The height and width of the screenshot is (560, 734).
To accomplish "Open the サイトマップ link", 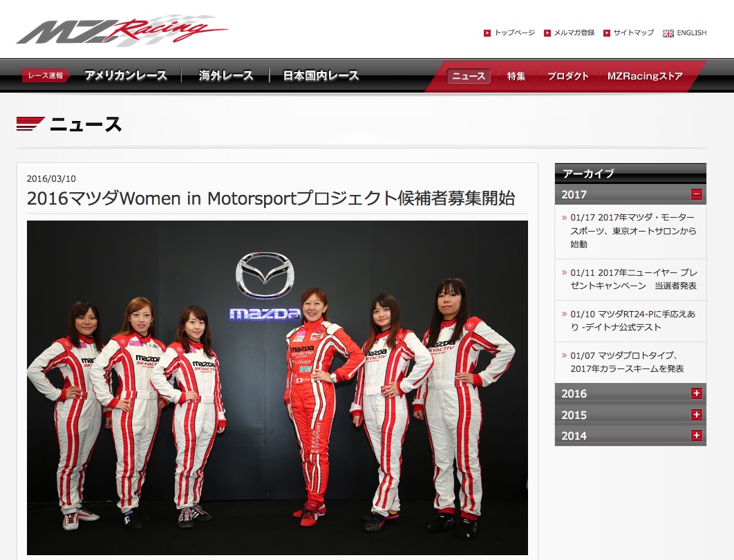I will (633, 32).
